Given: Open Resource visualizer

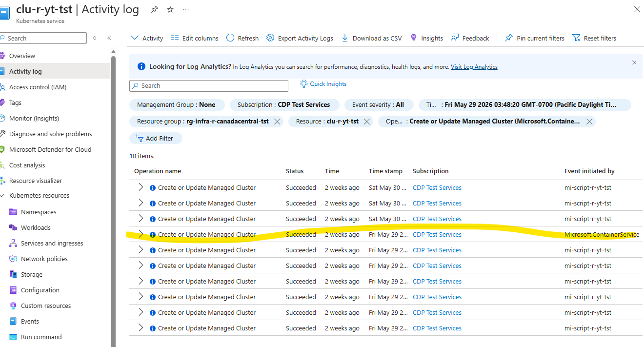Looking at the screenshot, I should coord(36,181).
